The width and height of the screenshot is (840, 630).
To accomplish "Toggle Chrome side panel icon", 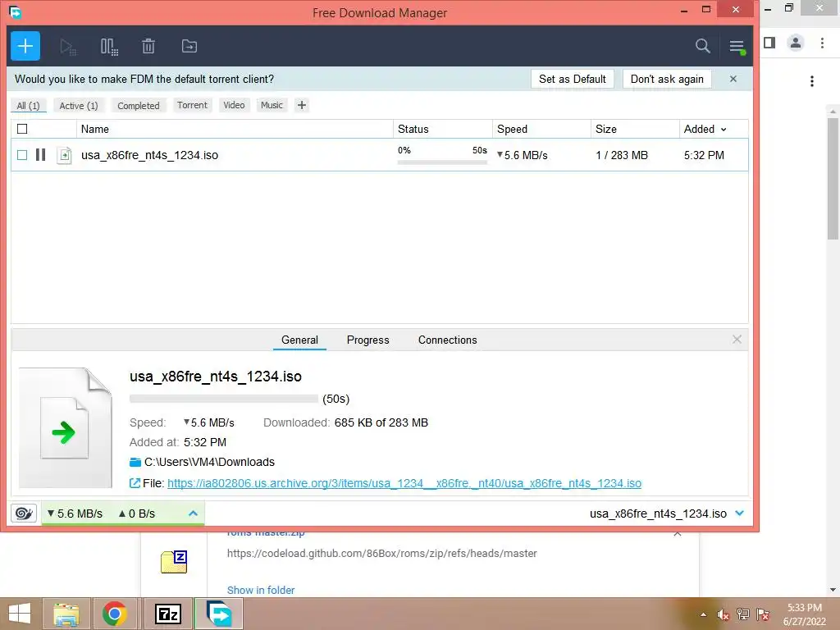I will [769, 43].
